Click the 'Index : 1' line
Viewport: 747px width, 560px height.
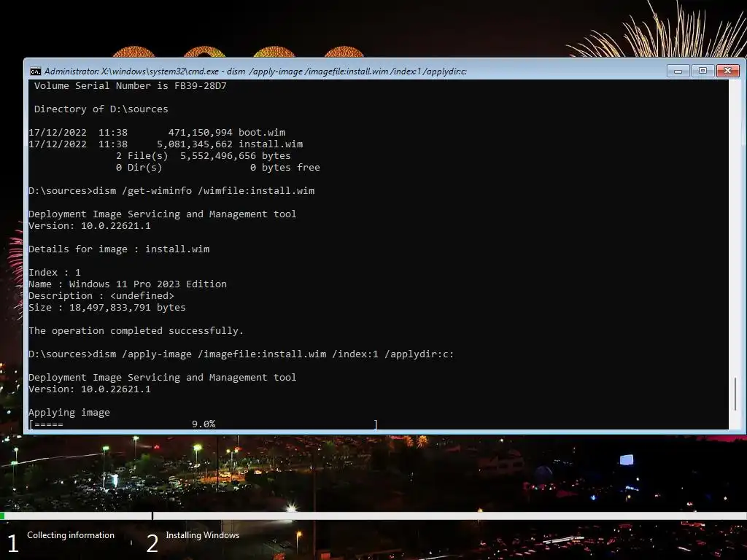click(54, 273)
